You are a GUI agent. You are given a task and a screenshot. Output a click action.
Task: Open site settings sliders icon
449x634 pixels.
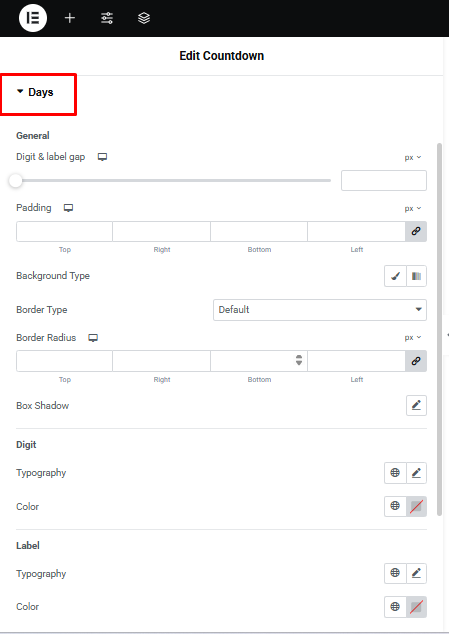tap(107, 18)
